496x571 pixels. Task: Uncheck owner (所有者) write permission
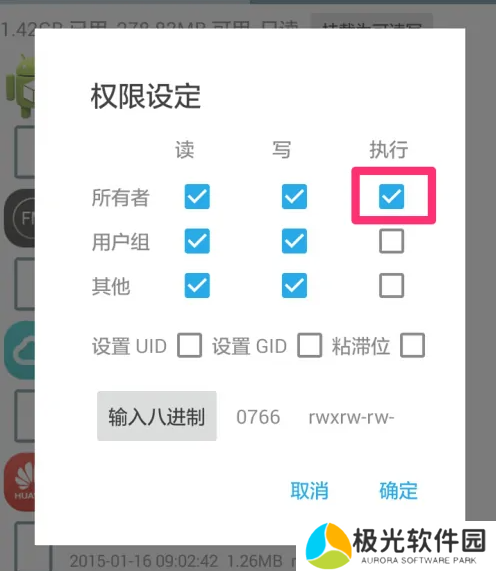click(294, 197)
